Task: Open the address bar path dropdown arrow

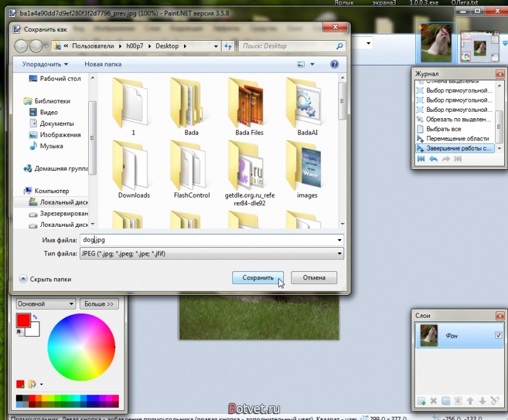Action: point(216,46)
